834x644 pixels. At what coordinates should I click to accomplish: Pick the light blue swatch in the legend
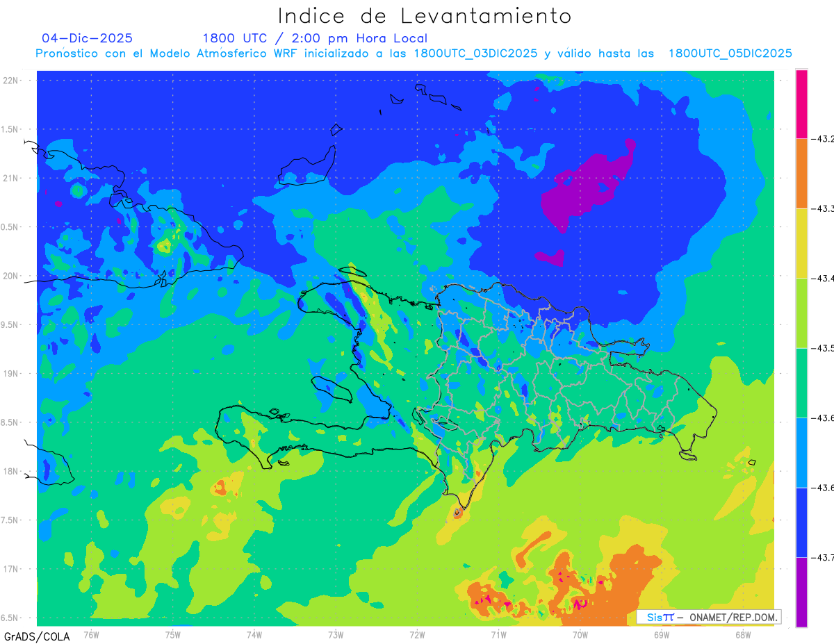[801, 452]
